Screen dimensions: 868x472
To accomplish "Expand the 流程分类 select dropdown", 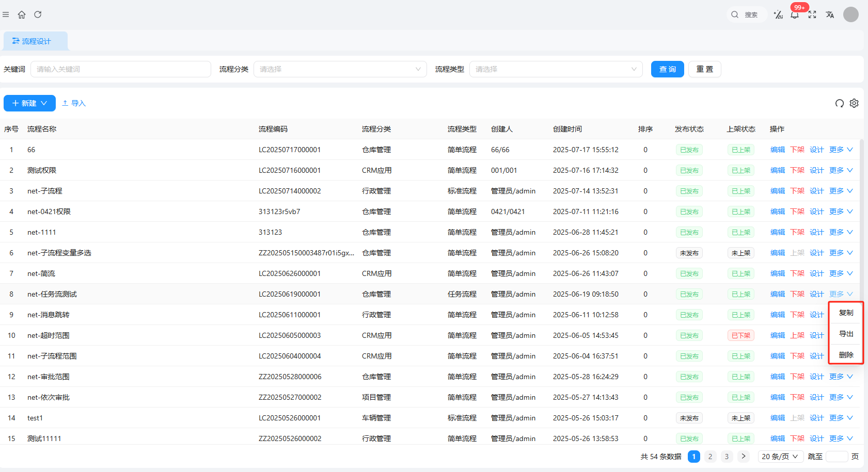I will 340,69.
